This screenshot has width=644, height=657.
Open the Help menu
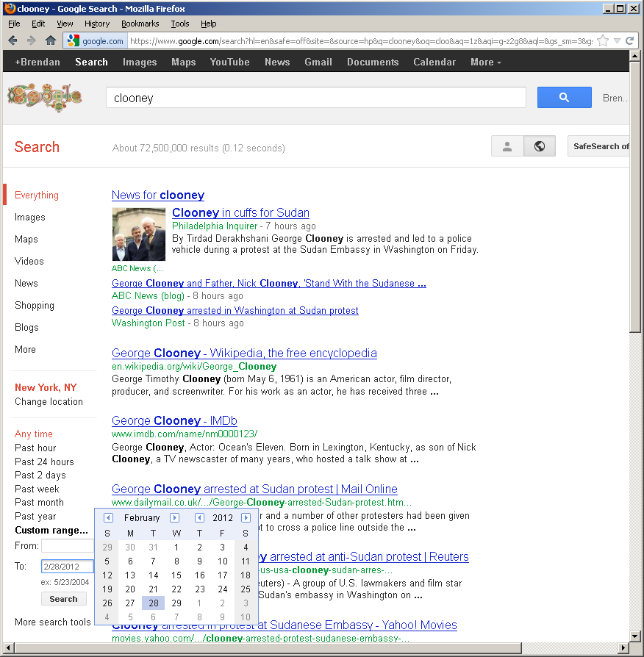coord(208,24)
